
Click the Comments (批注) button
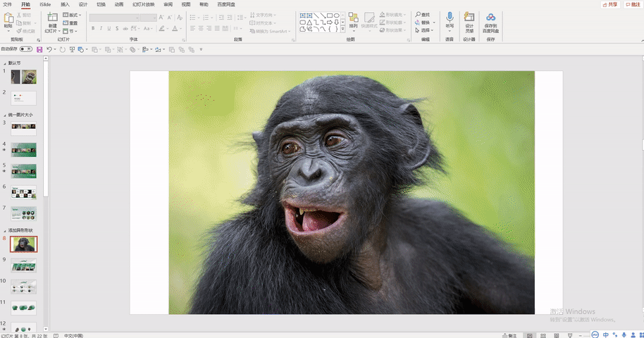point(633,4)
